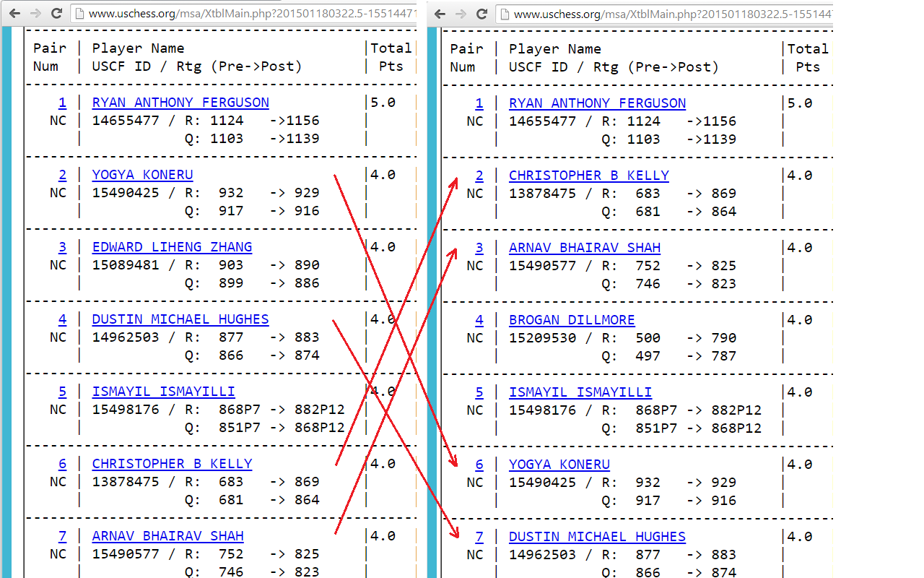Reload the page in right browser window
The image size is (924, 578).
coord(481,14)
